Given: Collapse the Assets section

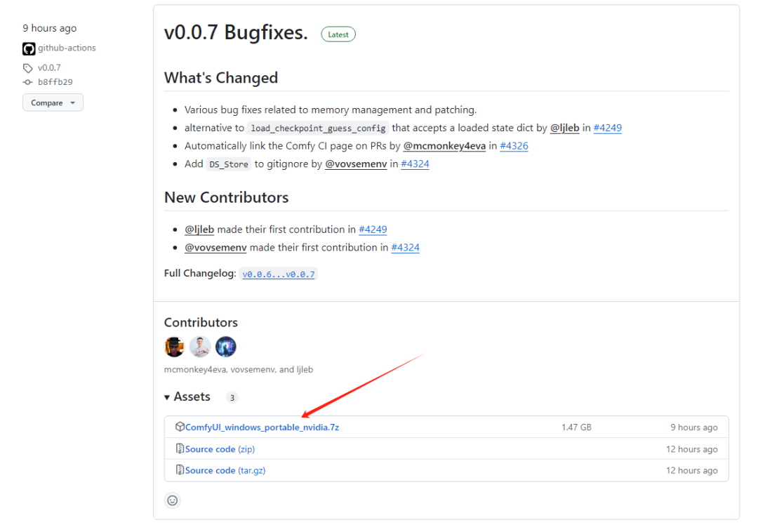Looking at the screenshot, I should pos(187,397).
